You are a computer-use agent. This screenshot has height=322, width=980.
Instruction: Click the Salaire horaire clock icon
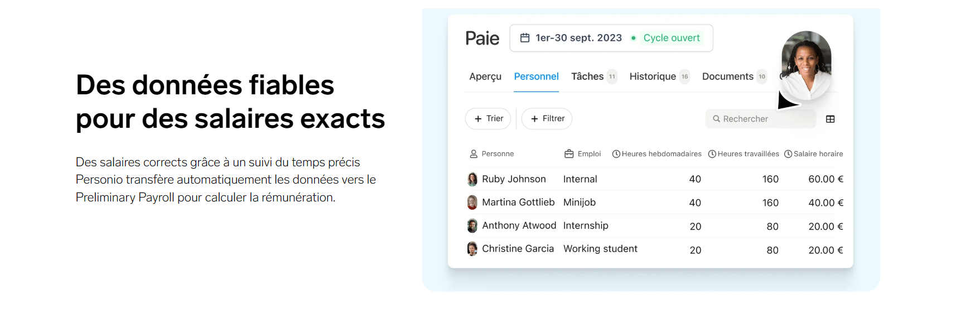(788, 154)
